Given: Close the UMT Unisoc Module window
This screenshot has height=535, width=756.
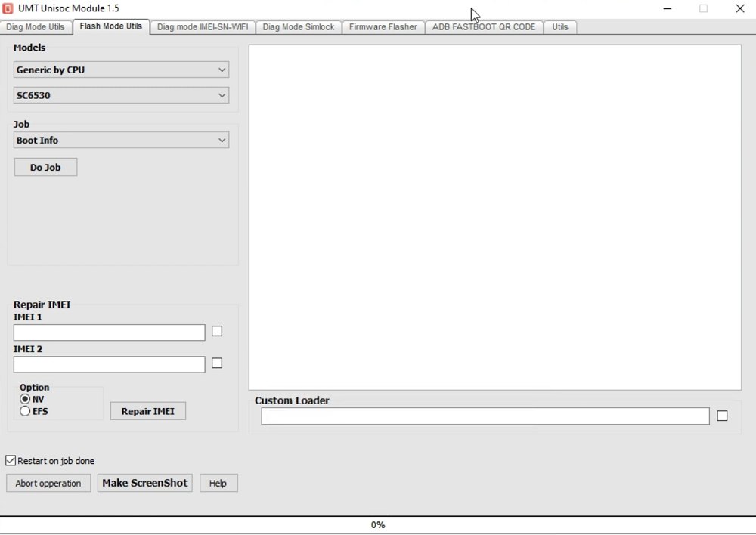Looking at the screenshot, I should (x=740, y=8).
